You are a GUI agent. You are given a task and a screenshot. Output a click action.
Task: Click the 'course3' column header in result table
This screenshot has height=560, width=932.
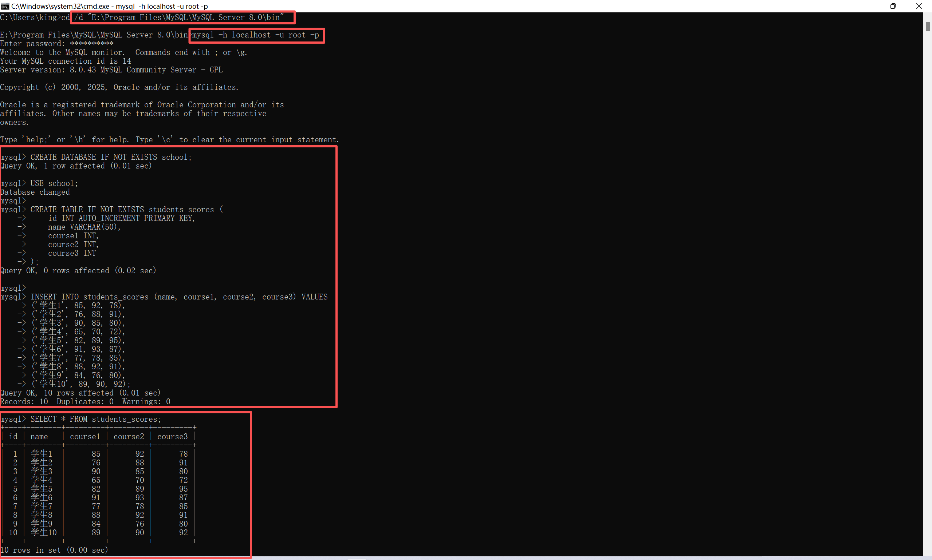coord(172,437)
